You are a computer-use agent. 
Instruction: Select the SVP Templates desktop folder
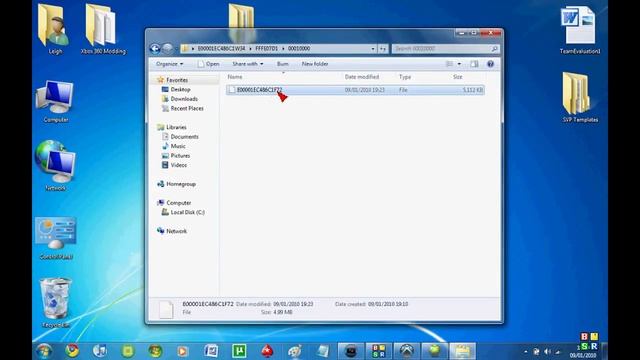(x=580, y=97)
